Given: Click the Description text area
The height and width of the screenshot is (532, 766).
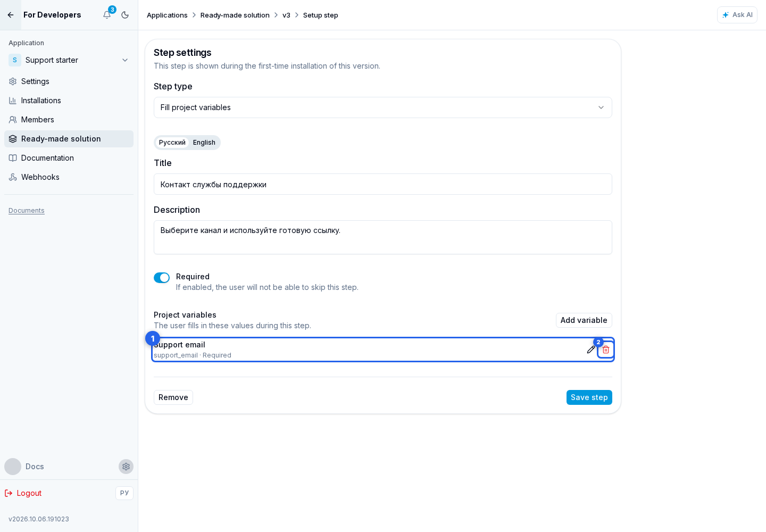Looking at the screenshot, I should pos(382,237).
